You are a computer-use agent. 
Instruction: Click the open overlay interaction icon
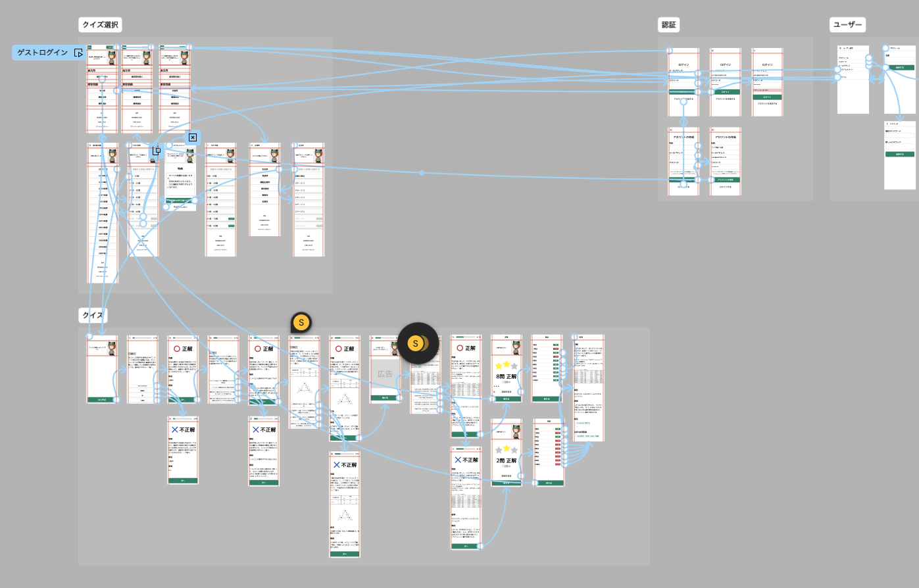(157, 151)
